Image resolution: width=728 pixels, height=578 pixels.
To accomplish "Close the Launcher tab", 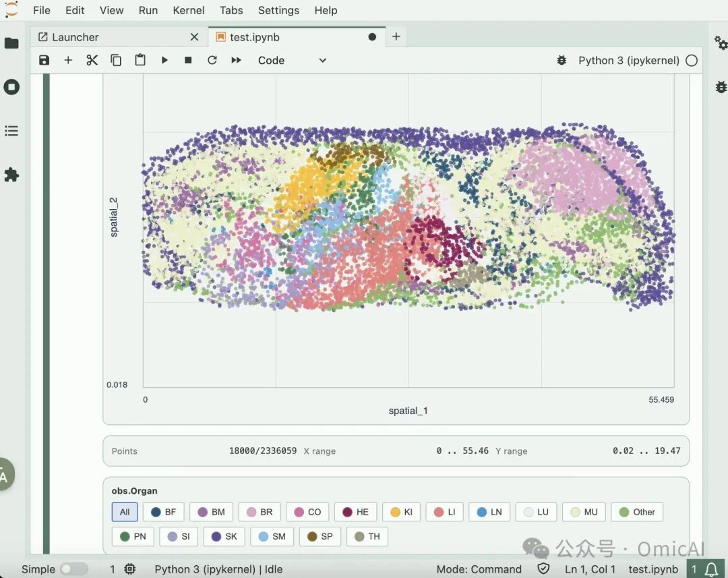I will [195, 37].
